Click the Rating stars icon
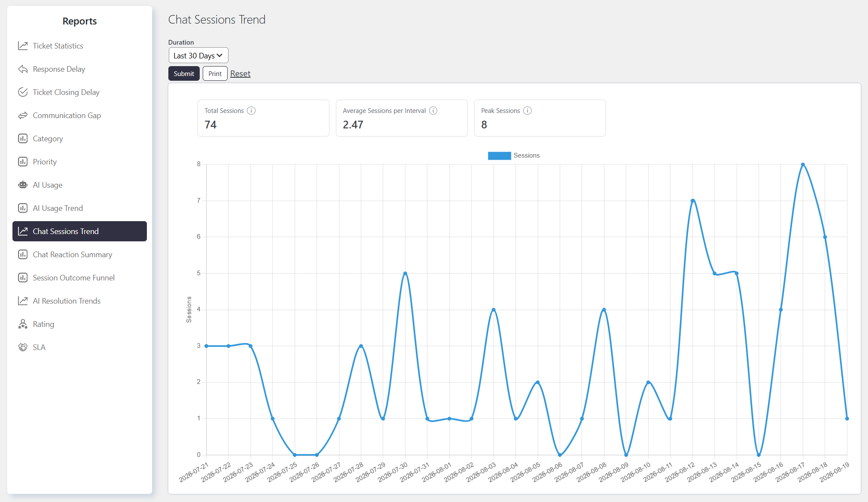 coord(23,324)
